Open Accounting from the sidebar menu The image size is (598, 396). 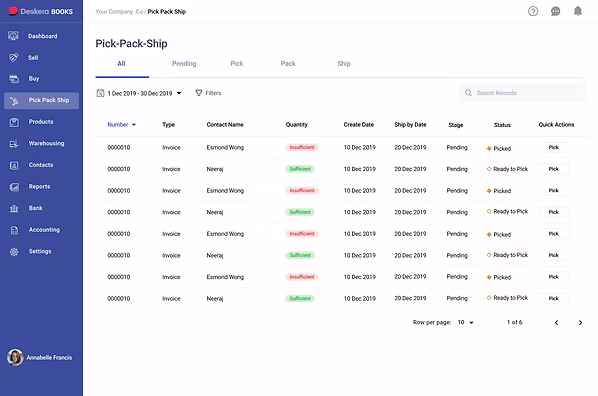pos(44,230)
